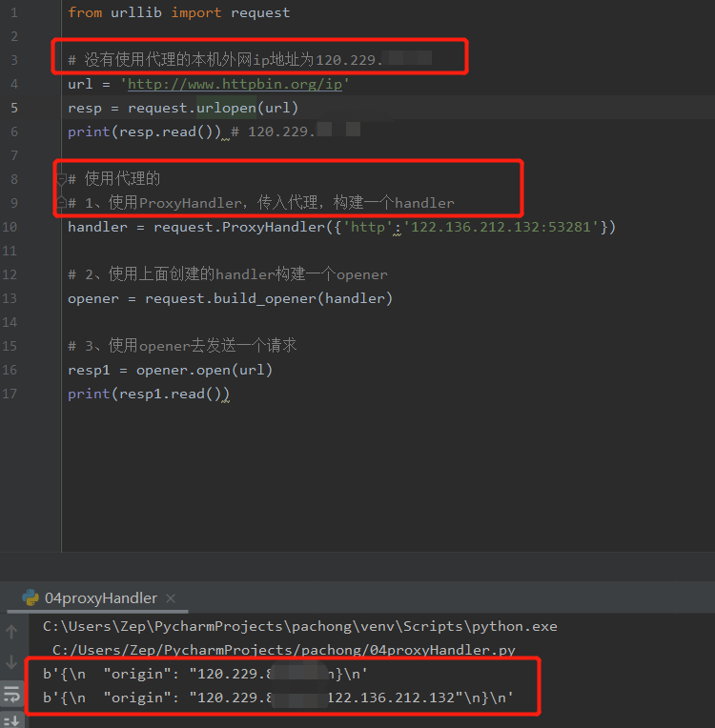Click scroll-to-end icon in run panel
Screen dimensions: 715x728
(11, 720)
